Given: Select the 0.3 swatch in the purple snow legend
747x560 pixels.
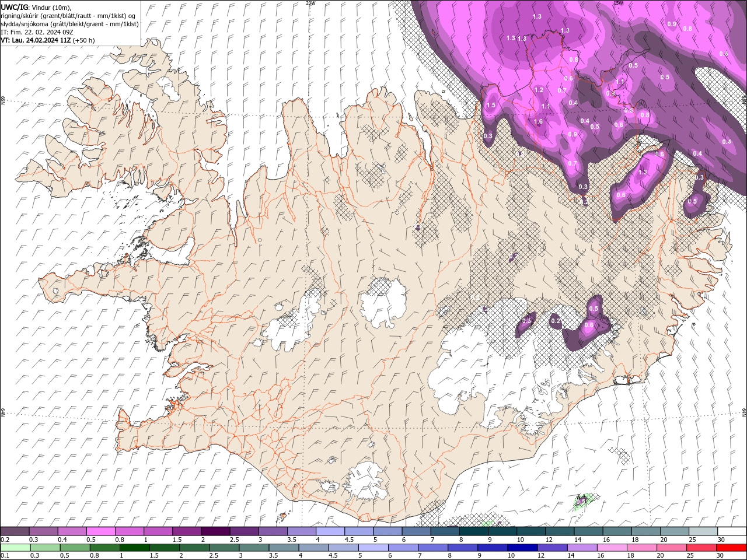Looking at the screenshot, I should point(43,531).
